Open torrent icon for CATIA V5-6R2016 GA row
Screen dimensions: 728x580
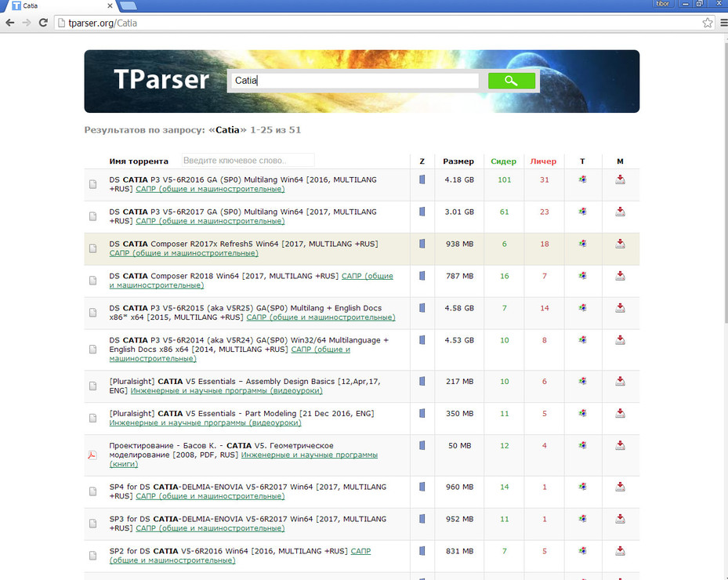tap(582, 179)
